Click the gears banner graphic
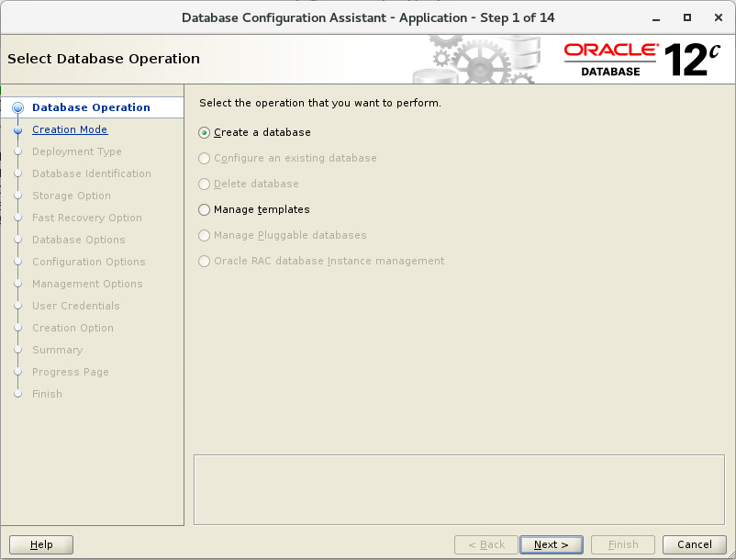This screenshot has height=560, width=736. [476, 60]
